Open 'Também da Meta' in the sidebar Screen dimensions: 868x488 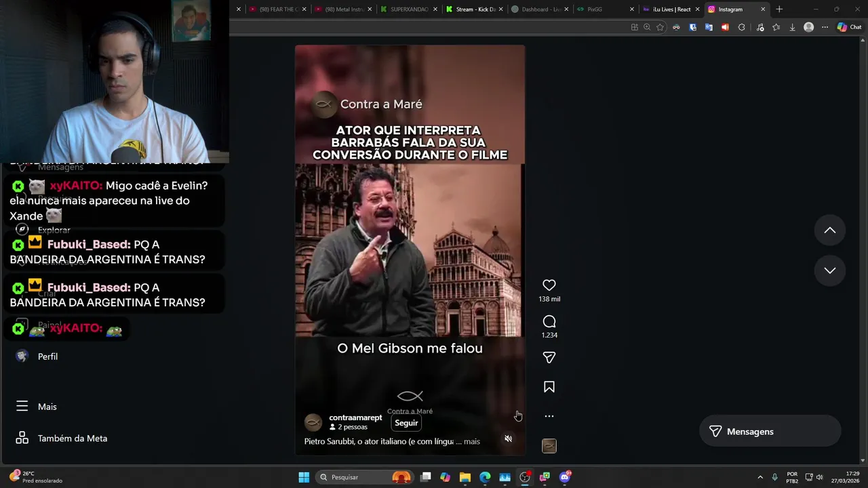coord(73,439)
